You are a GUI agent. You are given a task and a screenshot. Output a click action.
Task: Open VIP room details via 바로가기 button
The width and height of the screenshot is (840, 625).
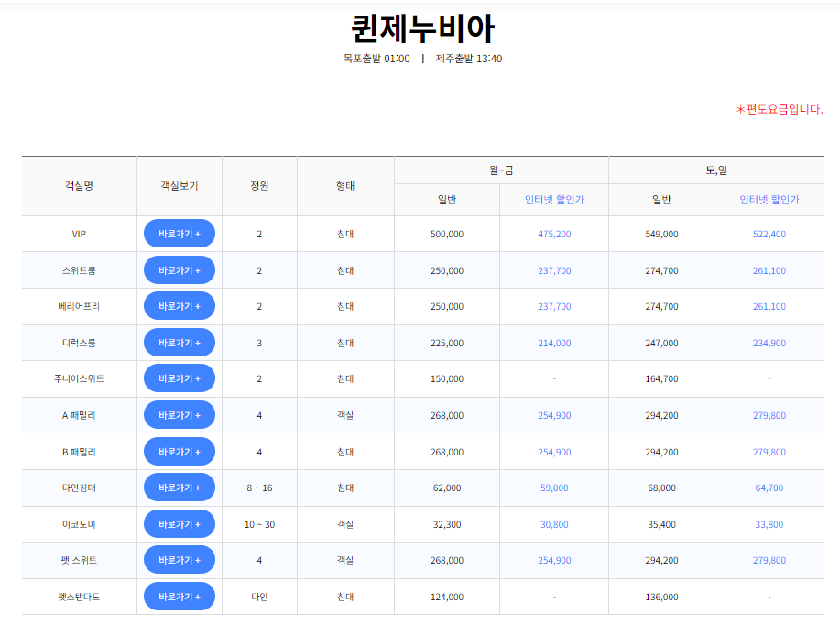(179, 233)
